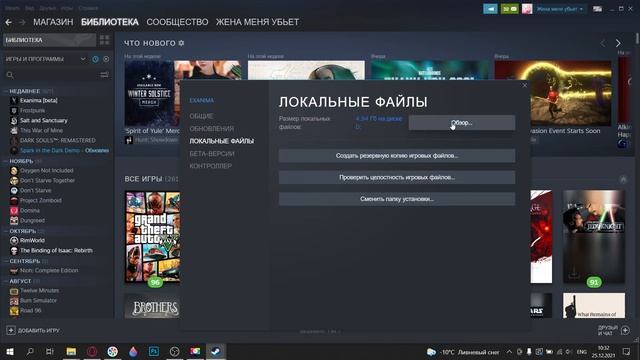
Task: Close the Exanima properties dialog
Action: click(524, 85)
